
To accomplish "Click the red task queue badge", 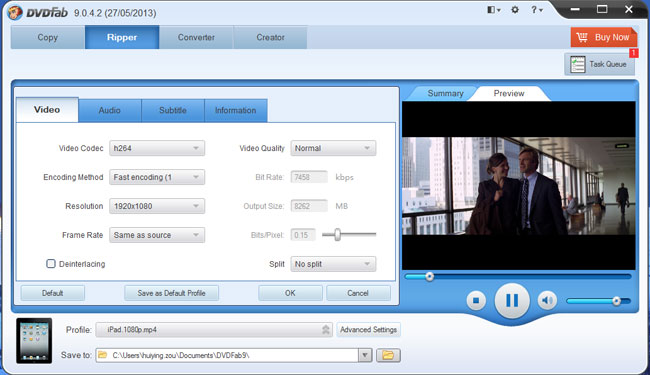I will [633, 53].
